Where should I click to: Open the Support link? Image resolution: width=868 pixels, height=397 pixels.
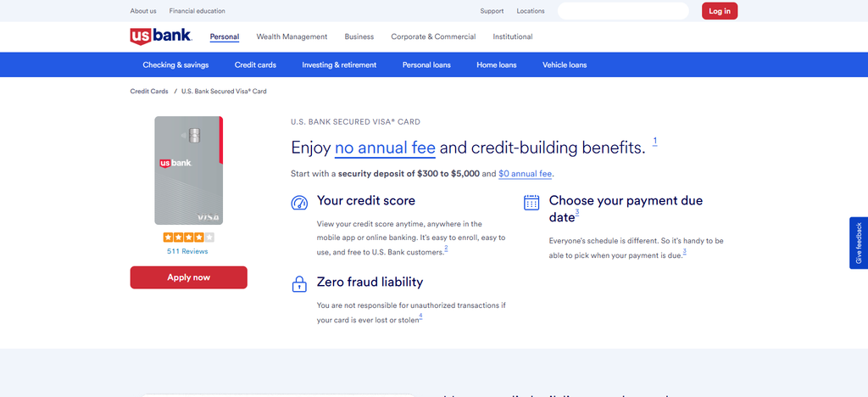coord(492,11)
